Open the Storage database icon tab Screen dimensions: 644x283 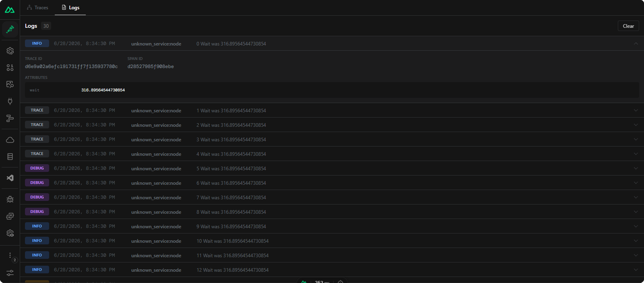[x=10, y=157]
